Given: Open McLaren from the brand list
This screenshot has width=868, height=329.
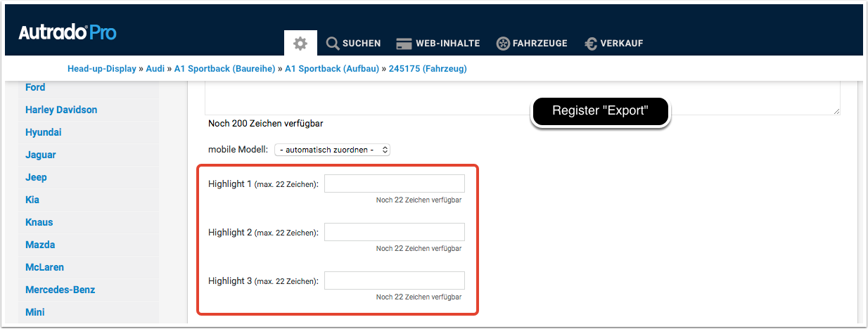Looking at the screenshot, I should [x=45, y=267].
